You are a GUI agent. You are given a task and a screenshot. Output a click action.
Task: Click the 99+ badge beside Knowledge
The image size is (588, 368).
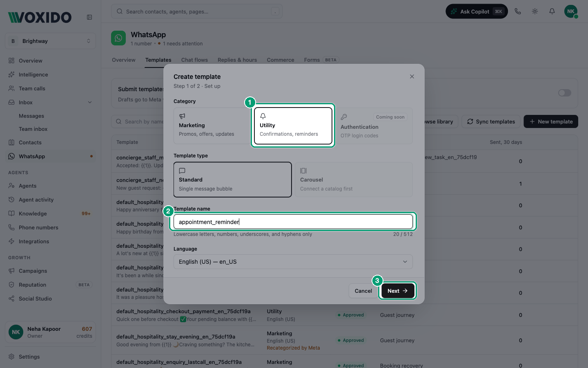pyautogui.click(x=86, y=213)
